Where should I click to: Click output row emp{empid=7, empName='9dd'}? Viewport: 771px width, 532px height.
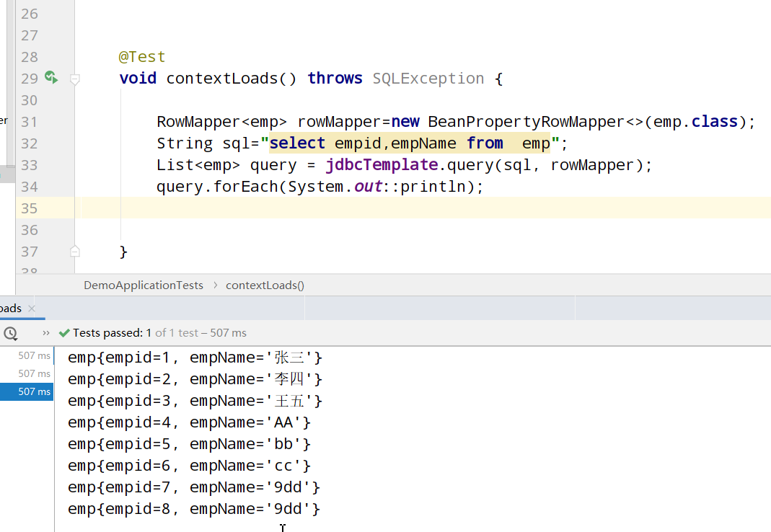(194, 487)
